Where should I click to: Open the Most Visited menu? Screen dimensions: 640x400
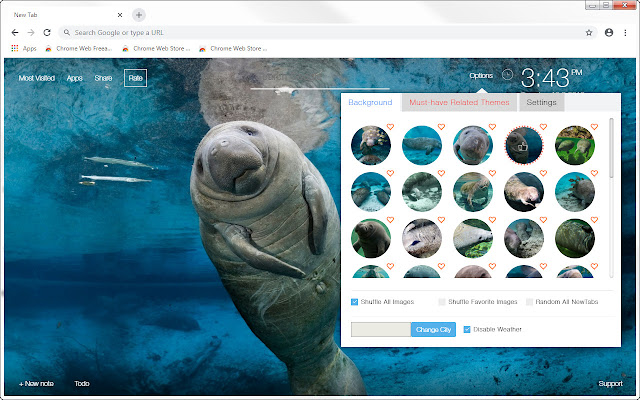click(37, 78)
